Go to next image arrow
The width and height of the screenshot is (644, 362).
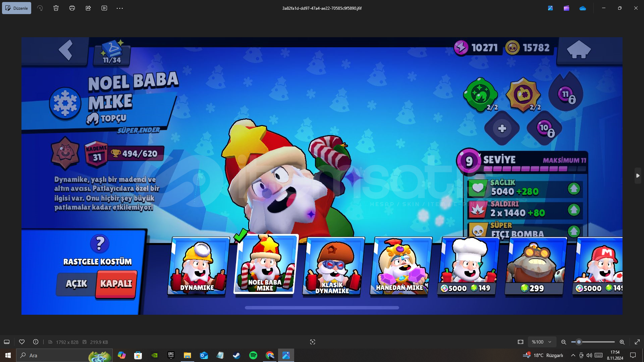click(x=638, y=176)
